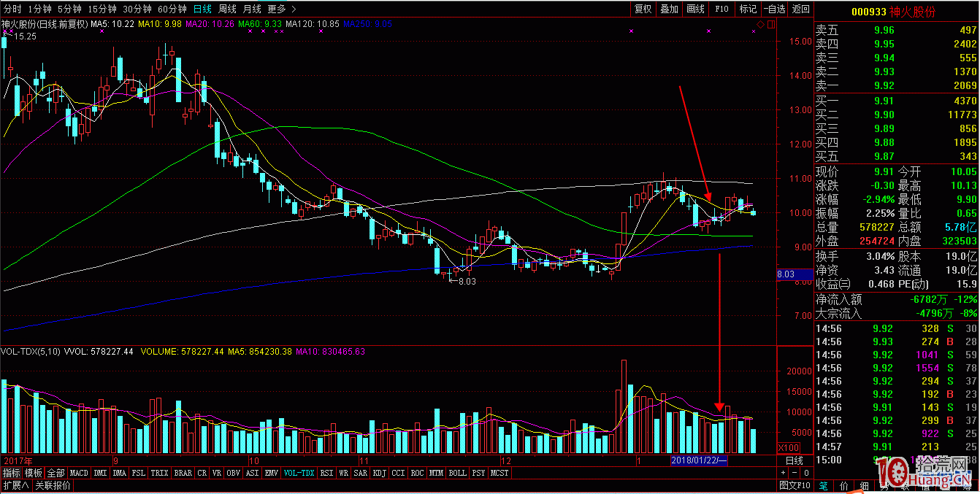Switch indicator to VR
The width and height of the screenshot is (980, 494).
[x=217, y=473]
